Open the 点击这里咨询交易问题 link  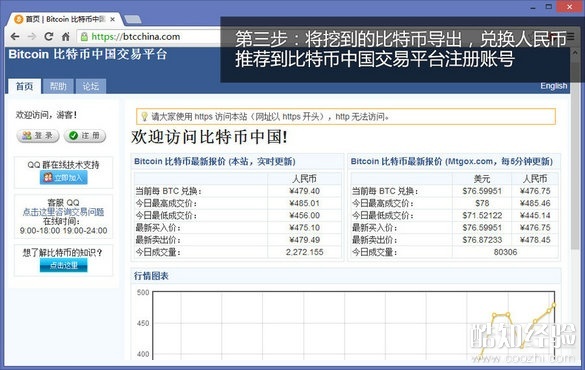coord(63,212)
